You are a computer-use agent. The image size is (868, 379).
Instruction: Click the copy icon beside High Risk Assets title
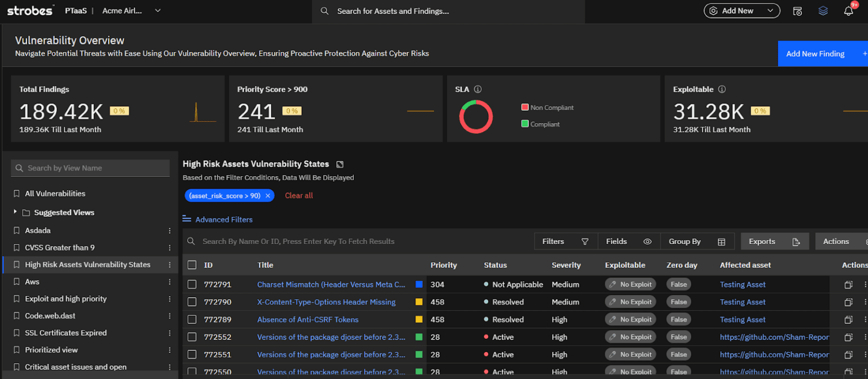(339, 163)
